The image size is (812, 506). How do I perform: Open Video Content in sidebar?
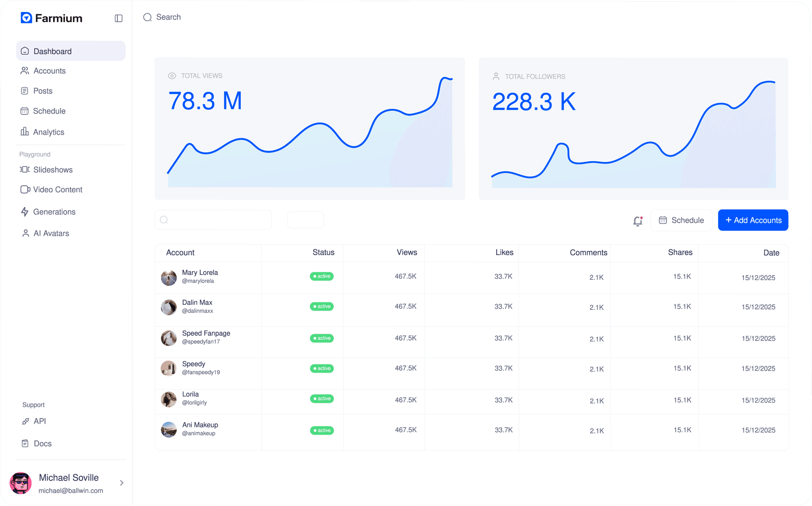click(x=57, y=189)
